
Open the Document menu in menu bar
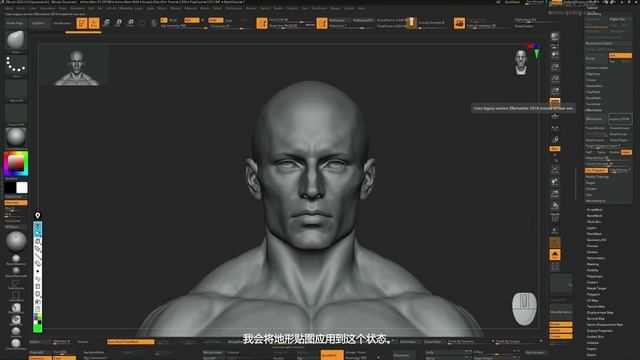coord(48,8)
